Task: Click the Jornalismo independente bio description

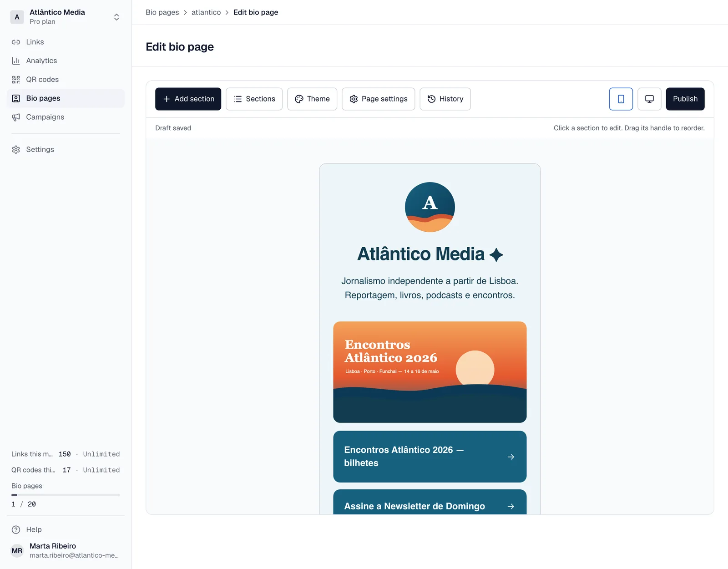Action: pyautogui.click(x=430, y=288)
